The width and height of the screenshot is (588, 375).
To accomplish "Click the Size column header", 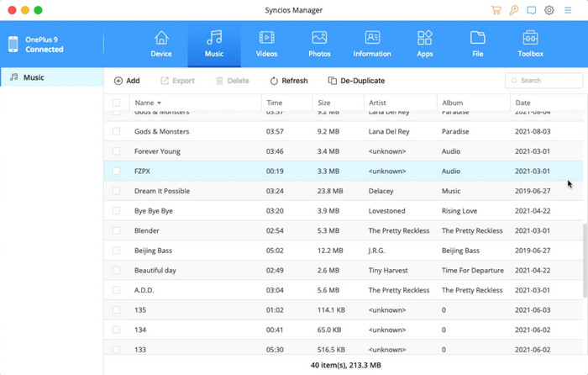I will 324,103.
